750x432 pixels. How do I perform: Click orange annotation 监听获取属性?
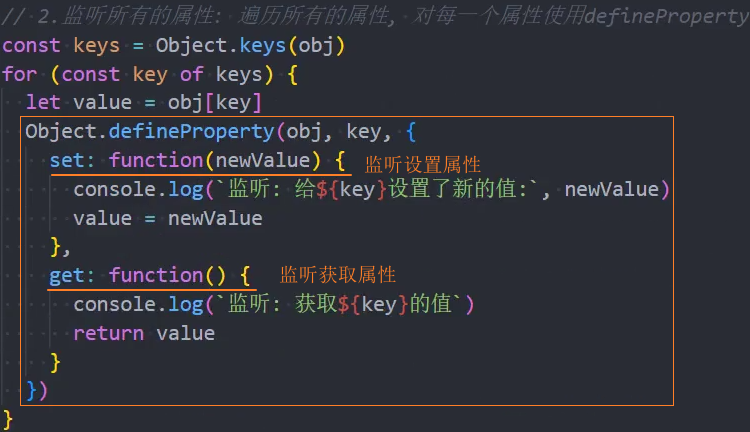(338, 275)
